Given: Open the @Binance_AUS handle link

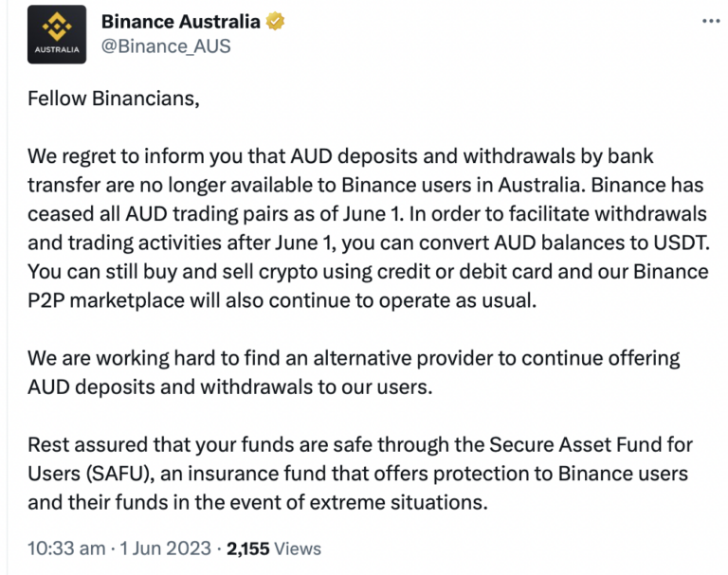Looking at the screenshot, I should 166,45.
